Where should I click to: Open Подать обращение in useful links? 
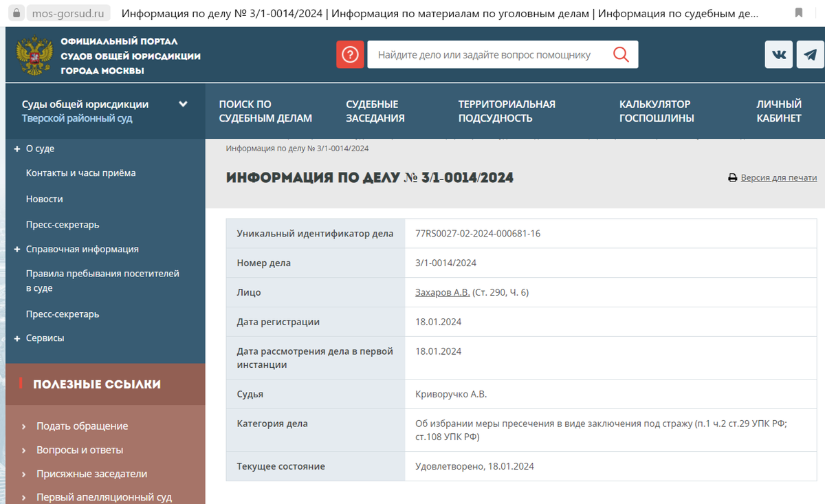81,426
